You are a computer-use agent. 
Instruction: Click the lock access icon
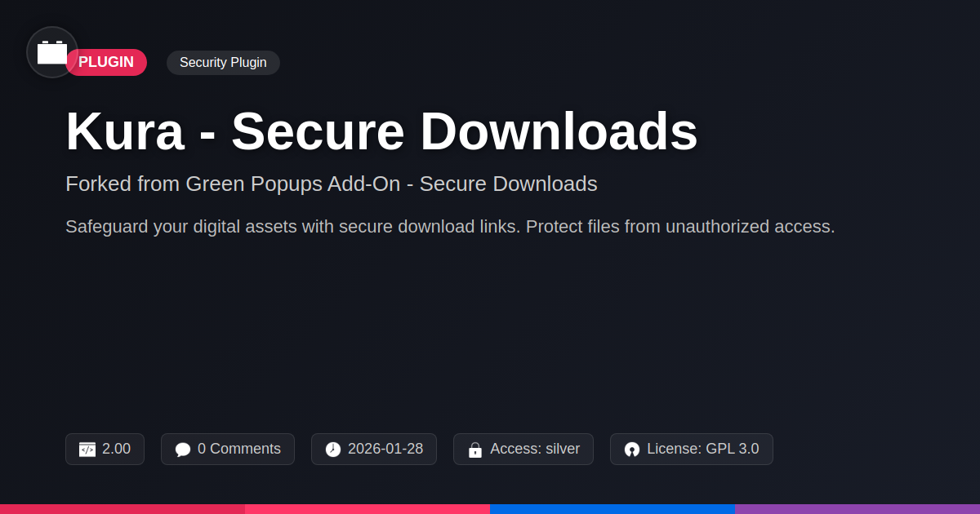tap(475, 450)
